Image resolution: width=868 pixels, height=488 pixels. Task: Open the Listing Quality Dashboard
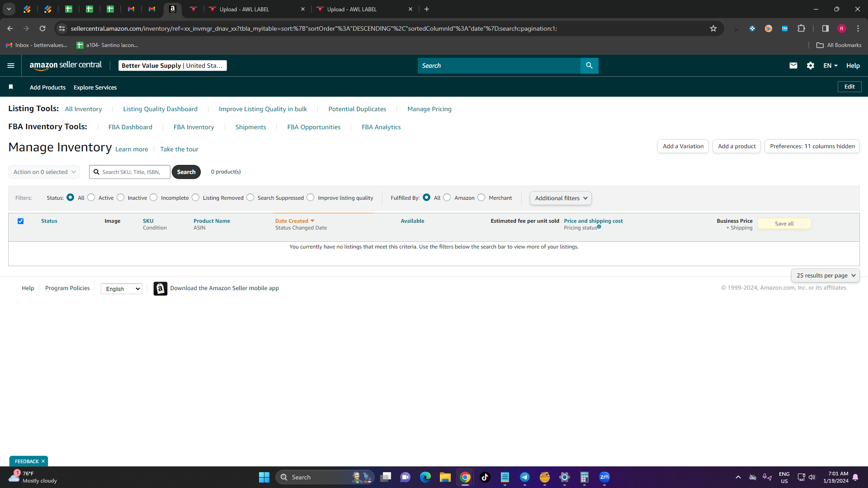click(160, 109)
